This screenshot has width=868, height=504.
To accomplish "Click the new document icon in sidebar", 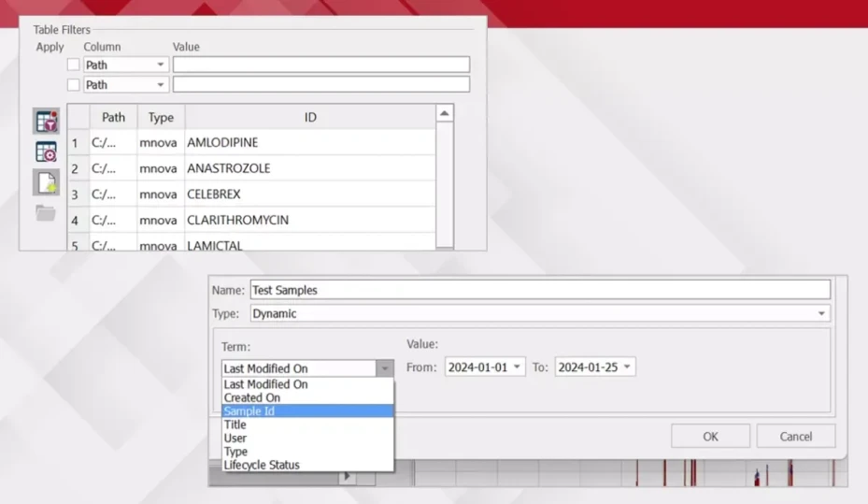I will click(46, 182).
